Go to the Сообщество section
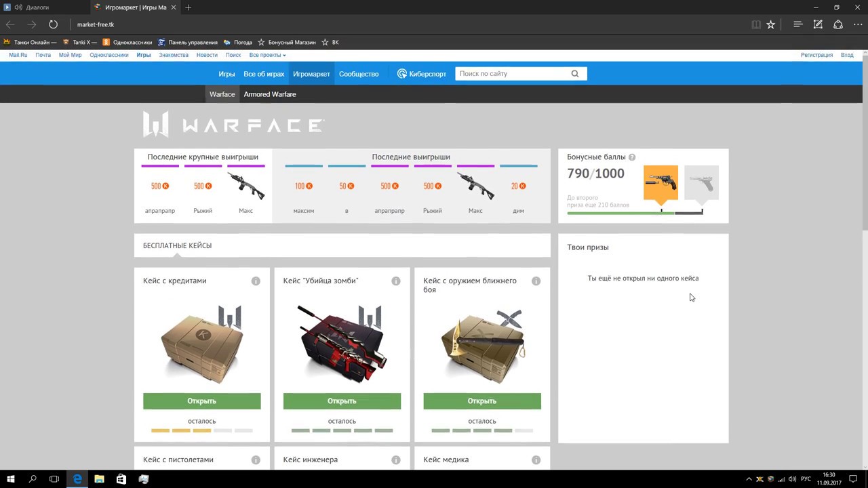This screenshot has height=488, width=868. (359, 74)
